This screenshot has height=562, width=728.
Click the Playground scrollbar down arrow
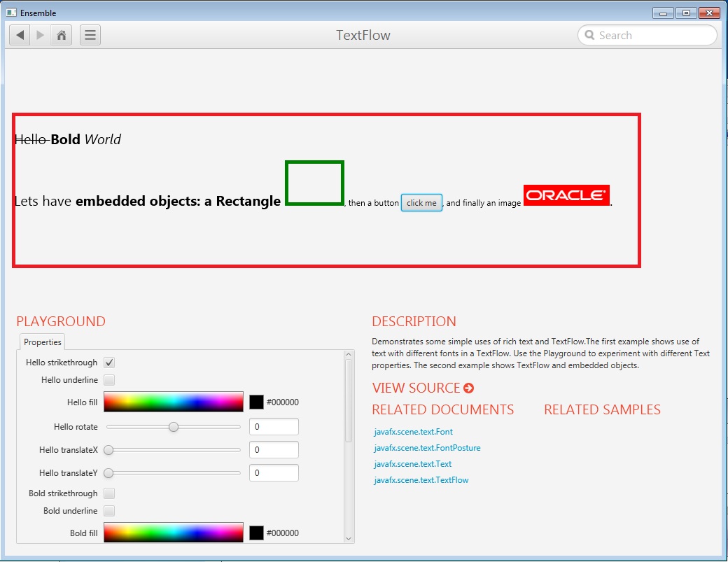(349, 538)
